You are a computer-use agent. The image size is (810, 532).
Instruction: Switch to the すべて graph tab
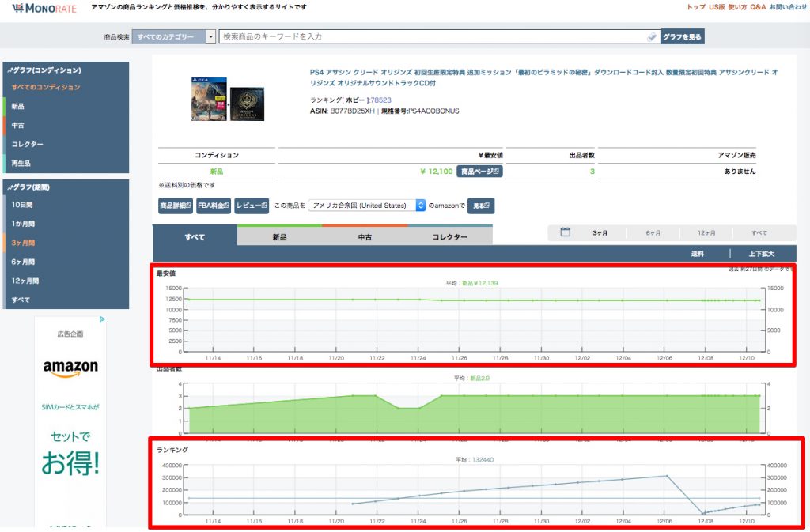point(195,237)
